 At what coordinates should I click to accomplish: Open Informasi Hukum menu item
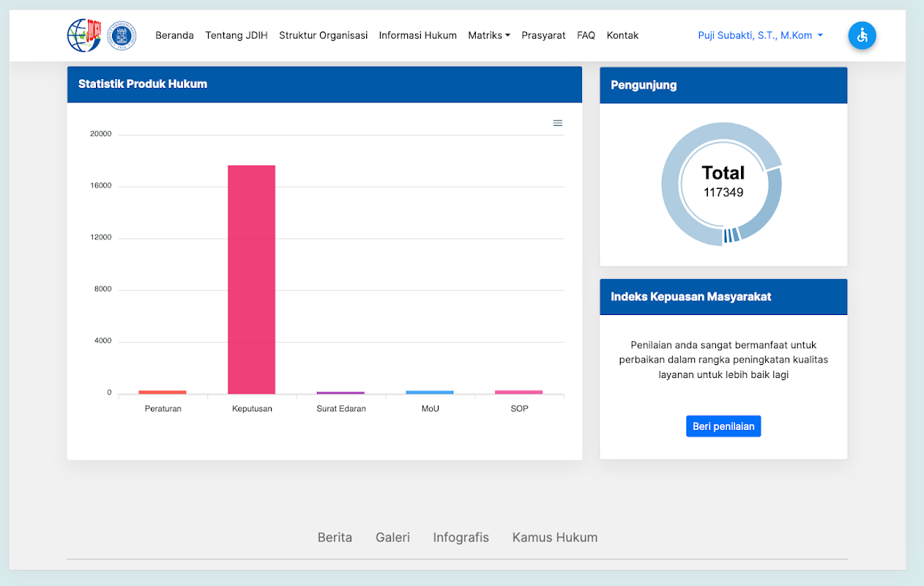(417, 35)
